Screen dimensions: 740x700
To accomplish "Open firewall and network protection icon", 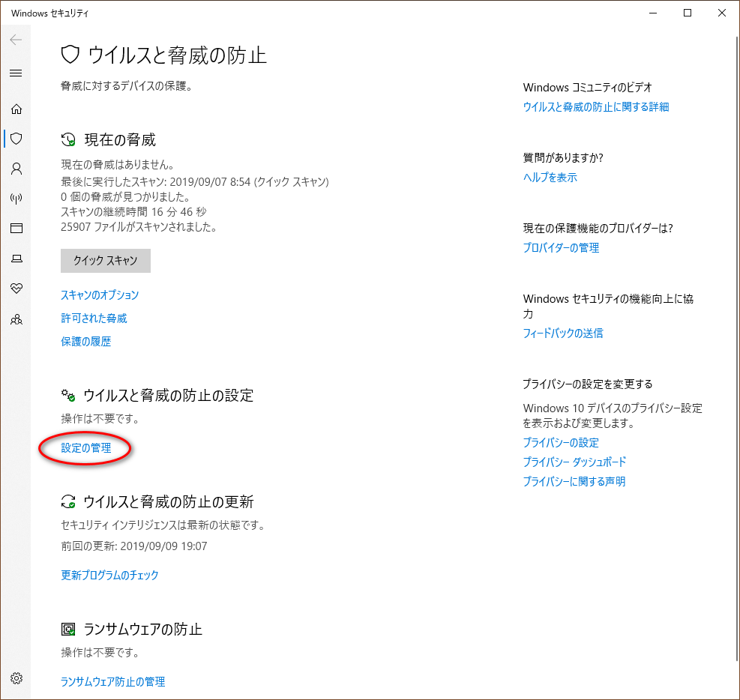I will coord(16,199).
